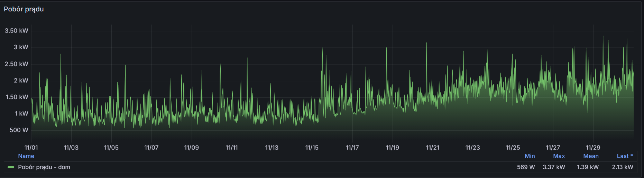Click the 2.13 kW last value

[x=623, y=167]
